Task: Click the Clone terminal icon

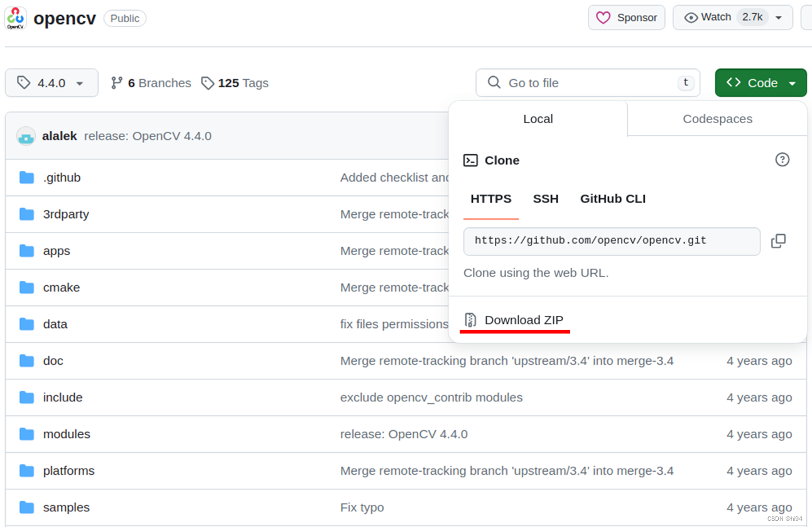Action: pyautogui.click(x=471, y=160)
